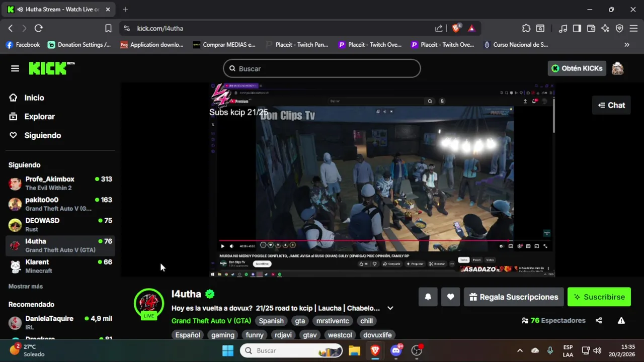Click the chill tag
Screen dimensions: 644x362
366,321
